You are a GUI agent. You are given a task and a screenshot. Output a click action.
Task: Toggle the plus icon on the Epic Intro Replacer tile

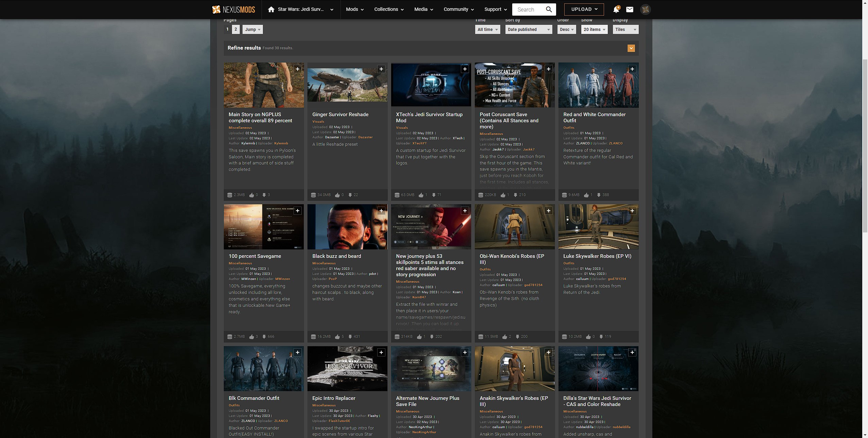click(381, 352)
